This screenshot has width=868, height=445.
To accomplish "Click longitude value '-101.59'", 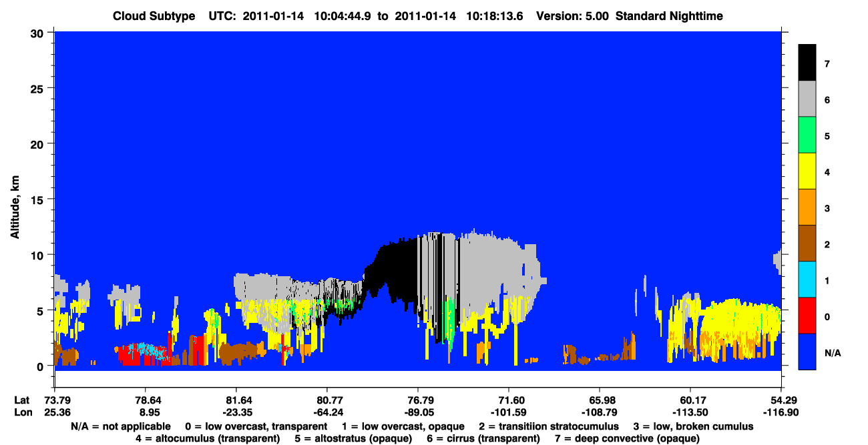I will click(x=509, y=412).
